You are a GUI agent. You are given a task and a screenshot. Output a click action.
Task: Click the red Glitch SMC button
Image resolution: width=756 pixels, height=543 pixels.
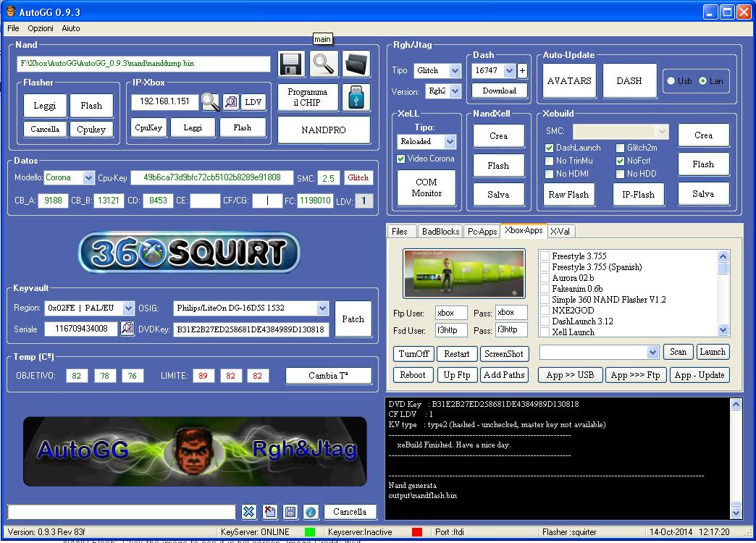pos(358,178)
